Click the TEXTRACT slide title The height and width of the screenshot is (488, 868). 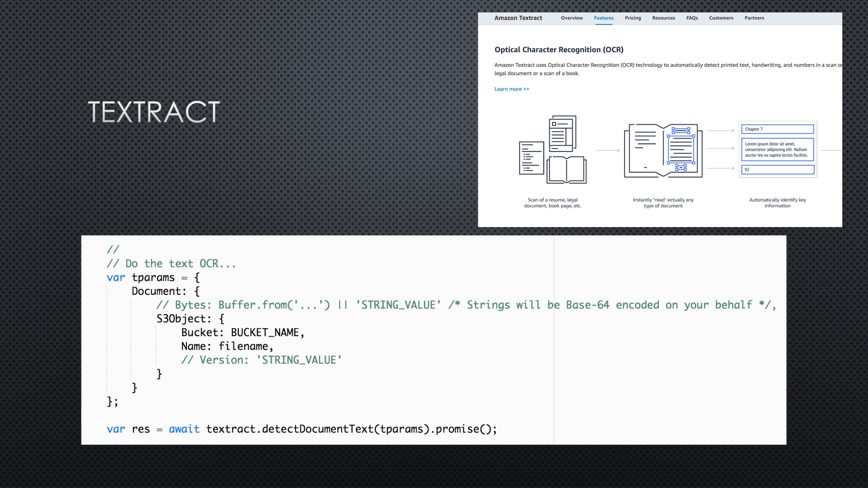click(154, 112)
